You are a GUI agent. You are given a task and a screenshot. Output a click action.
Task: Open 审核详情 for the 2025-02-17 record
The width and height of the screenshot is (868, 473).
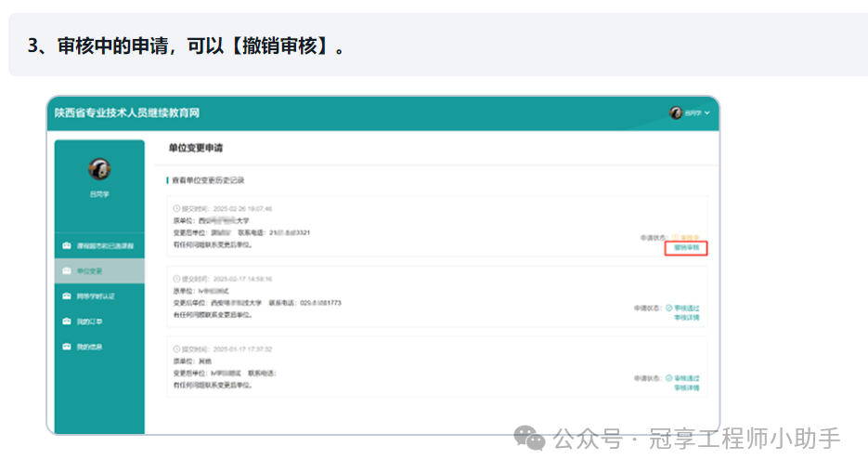click(686, 318)
